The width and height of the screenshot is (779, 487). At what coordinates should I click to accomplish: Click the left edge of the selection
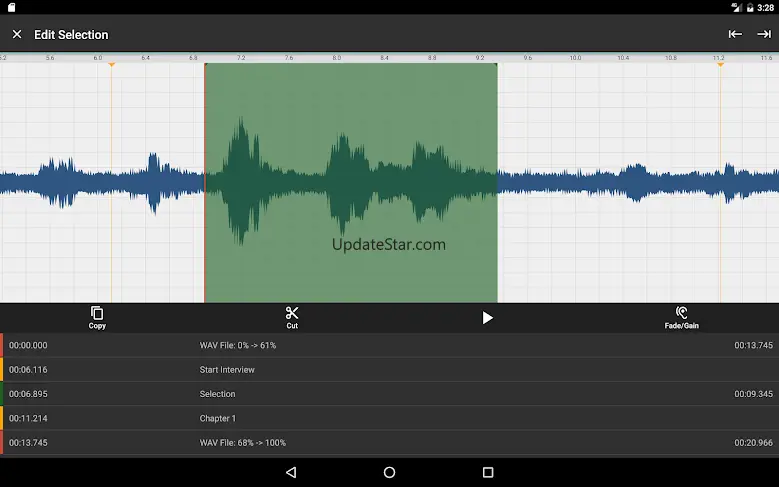[205, 180]
